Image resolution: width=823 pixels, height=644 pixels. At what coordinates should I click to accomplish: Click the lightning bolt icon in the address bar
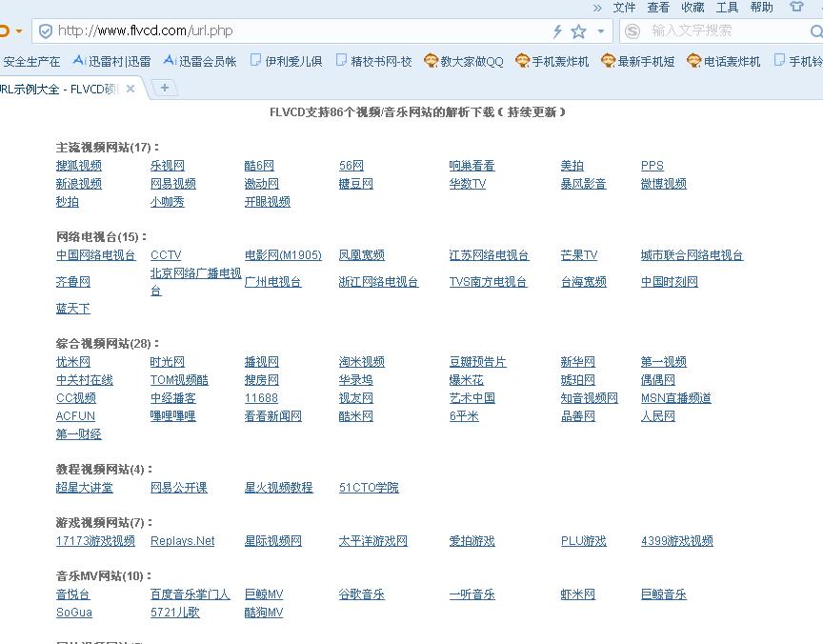pos(557,30)
